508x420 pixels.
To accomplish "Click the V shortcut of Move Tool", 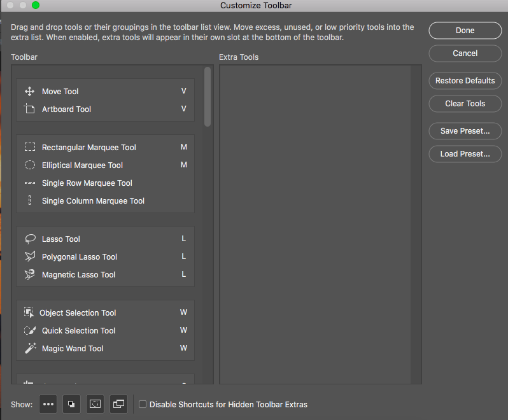I will (184, 91).
